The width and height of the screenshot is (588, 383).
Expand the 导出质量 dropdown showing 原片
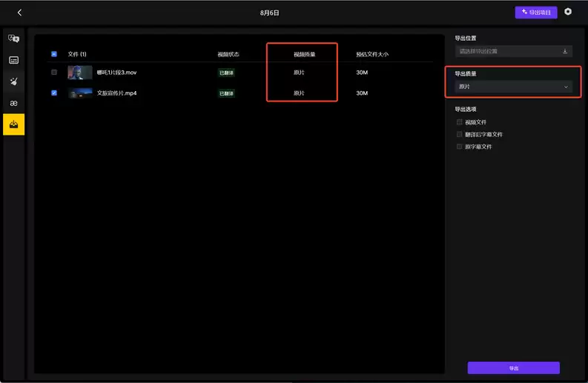tap(513, 87)
